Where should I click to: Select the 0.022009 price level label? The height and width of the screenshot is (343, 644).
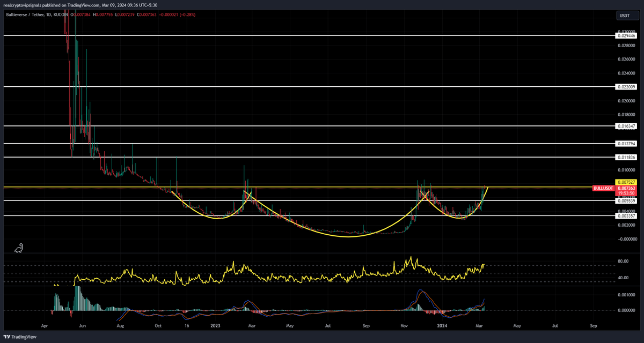(x=626, y=86)
